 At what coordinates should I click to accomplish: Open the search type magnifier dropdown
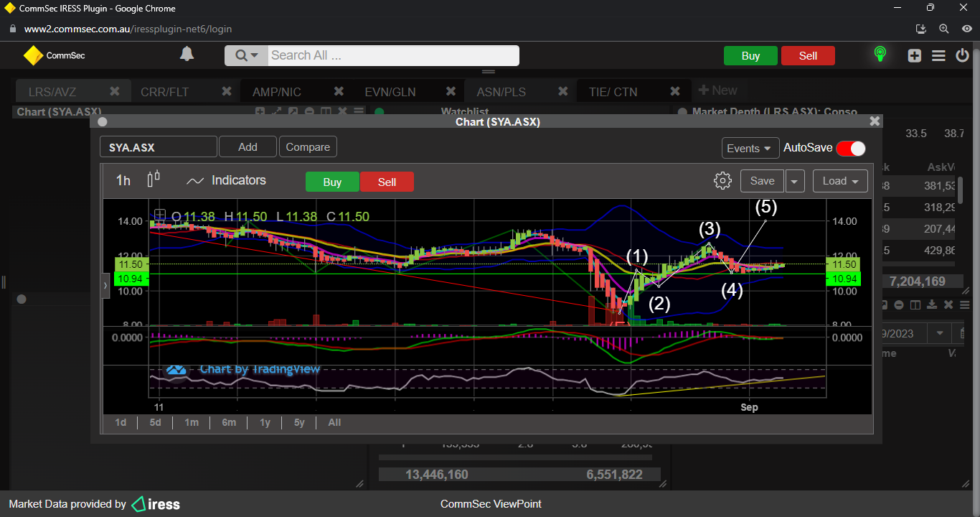pos(247,55)
